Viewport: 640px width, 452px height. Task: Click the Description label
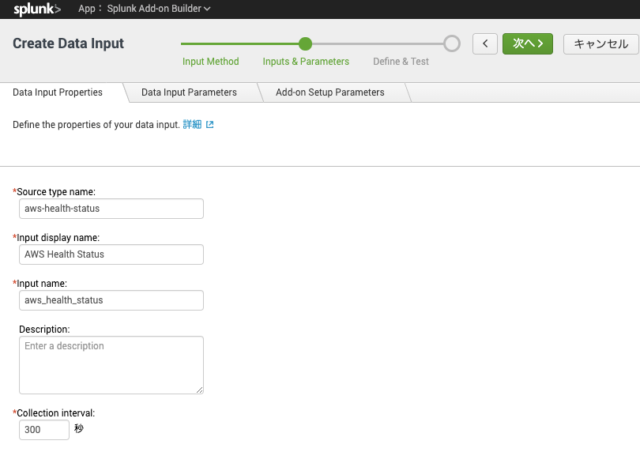44,329
